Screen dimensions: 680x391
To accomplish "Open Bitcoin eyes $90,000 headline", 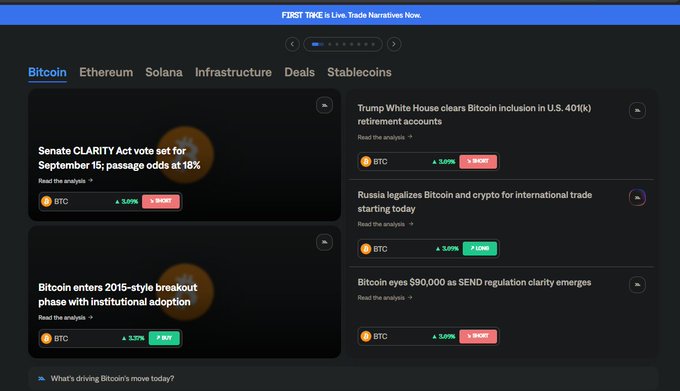I will pos(474,282).
